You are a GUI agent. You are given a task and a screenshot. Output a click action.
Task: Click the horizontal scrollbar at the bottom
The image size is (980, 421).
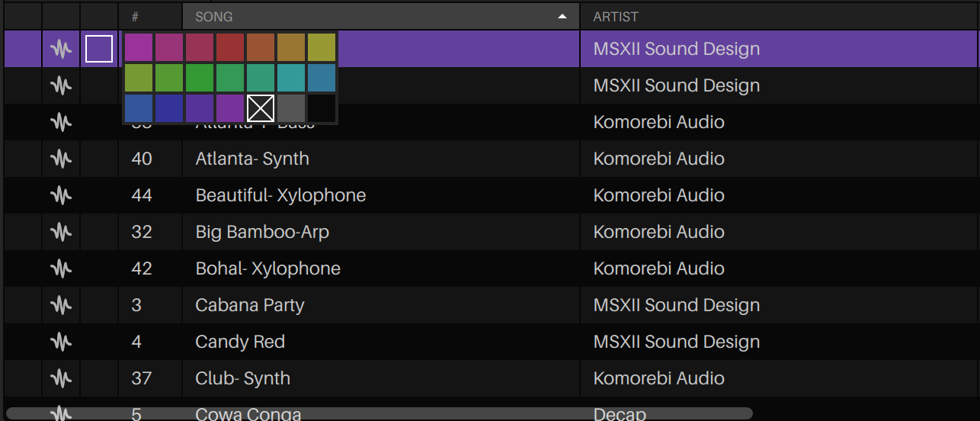point(379,413)
